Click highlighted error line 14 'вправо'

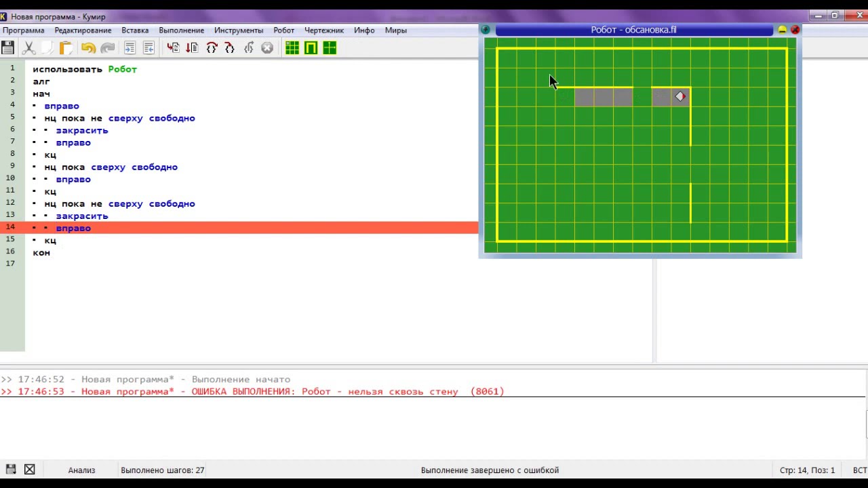click(239, 228)
